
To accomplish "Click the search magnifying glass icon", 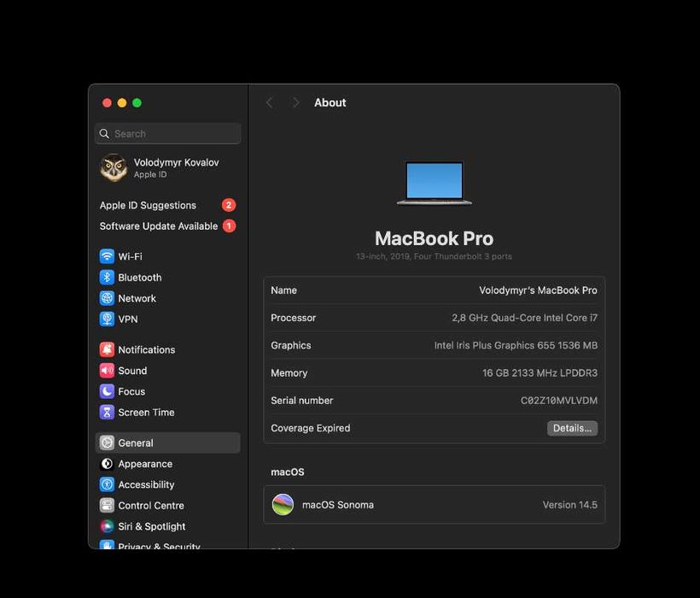I will pyautogui.click(x=104, y=133).
